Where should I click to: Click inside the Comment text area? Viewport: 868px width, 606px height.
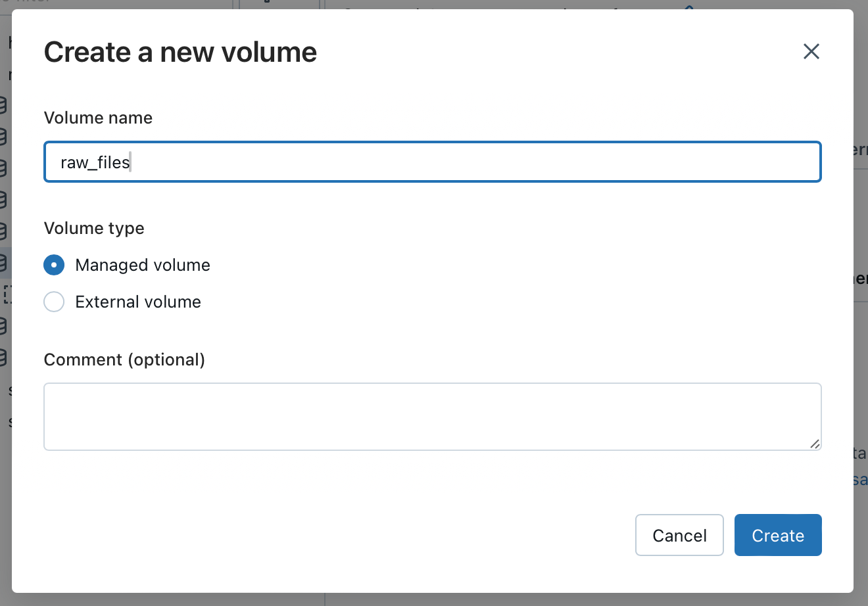tap(432, 416)
